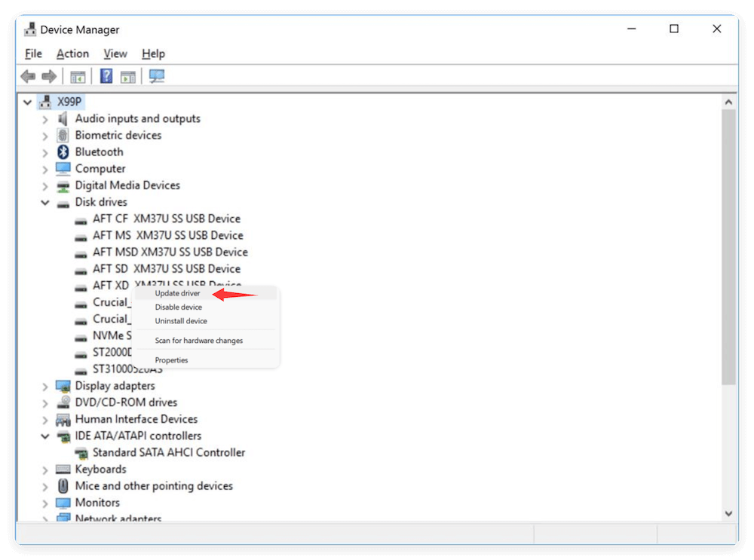Select the Bluetooth device icon
754x560 pixels.
[x=62, y=151]
